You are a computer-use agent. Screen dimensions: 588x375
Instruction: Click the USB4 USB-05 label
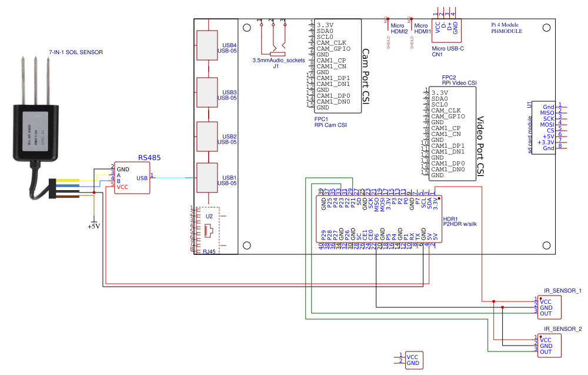point(227,48)
